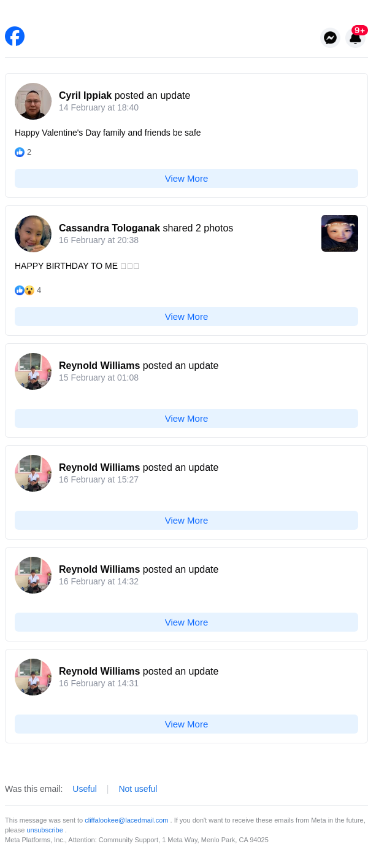Click View More on Cassandra's photos post
Screen dimensions: 368x868
[186, 317]
